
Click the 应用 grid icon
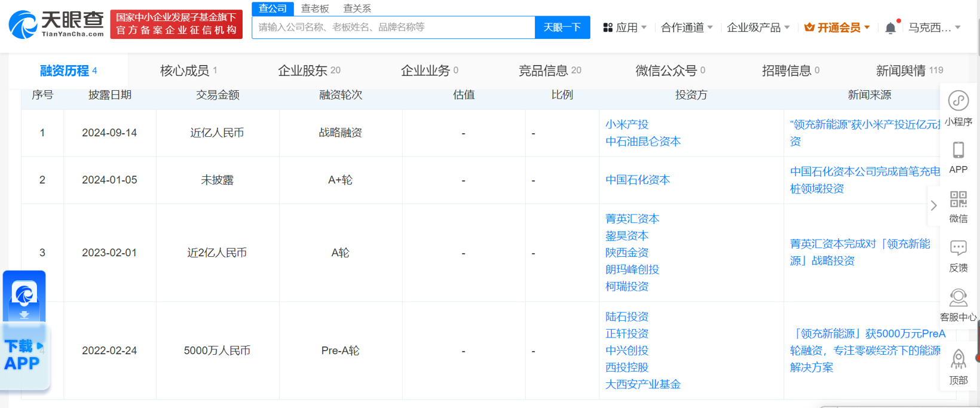[x=608, y=27]
